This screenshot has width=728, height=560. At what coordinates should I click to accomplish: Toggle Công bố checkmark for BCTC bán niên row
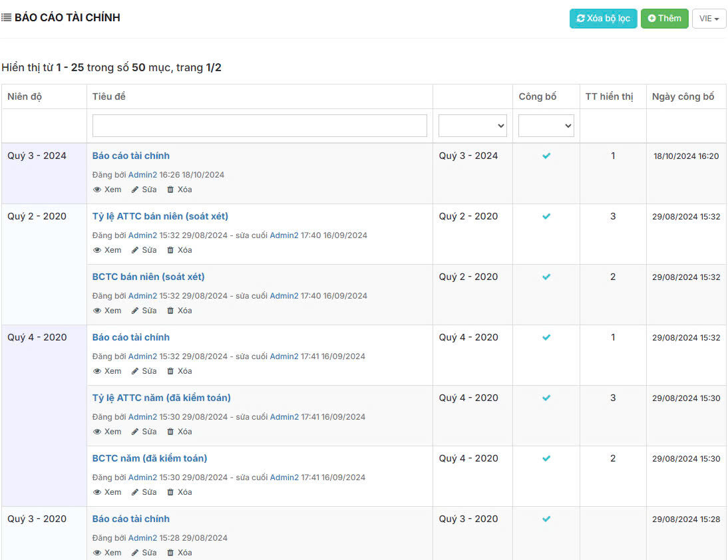click(546, 277)
